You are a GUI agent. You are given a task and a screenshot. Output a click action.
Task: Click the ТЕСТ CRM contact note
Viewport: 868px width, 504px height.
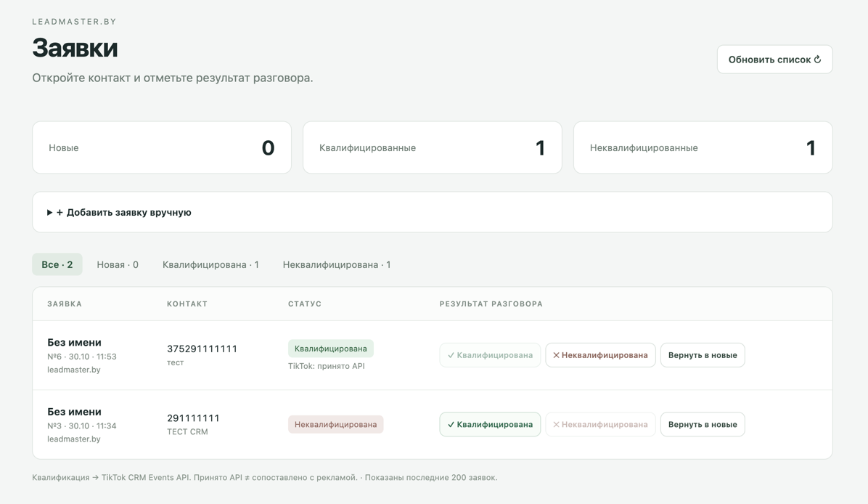coord(187,431)
